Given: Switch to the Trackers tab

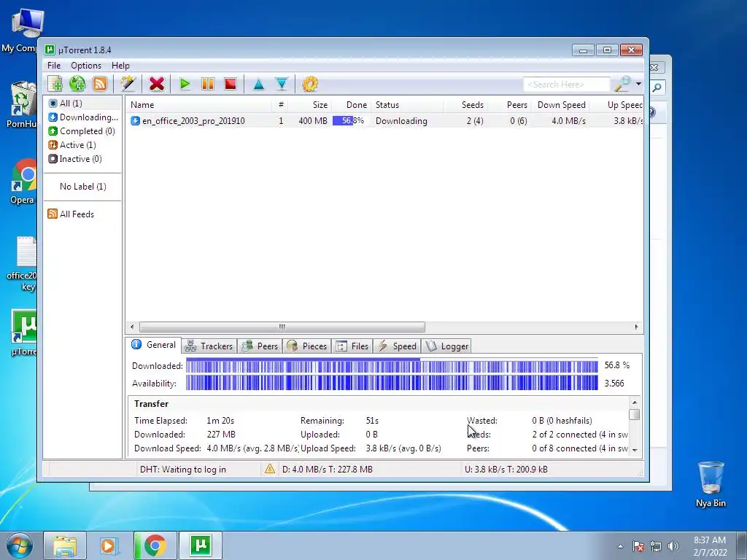Looking at the screenshot, I should (x=209, y=346).
